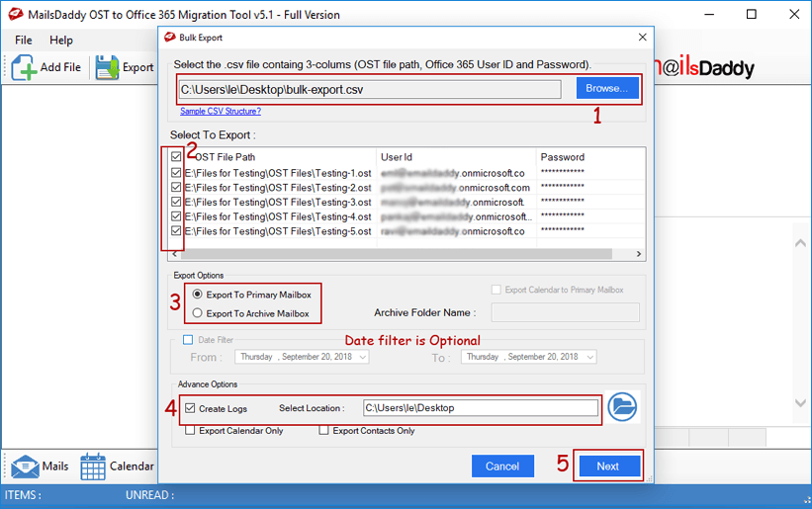Click the log Select Location path field
Viewport: 812px width, 509px height.
click(x=481, y=407)
